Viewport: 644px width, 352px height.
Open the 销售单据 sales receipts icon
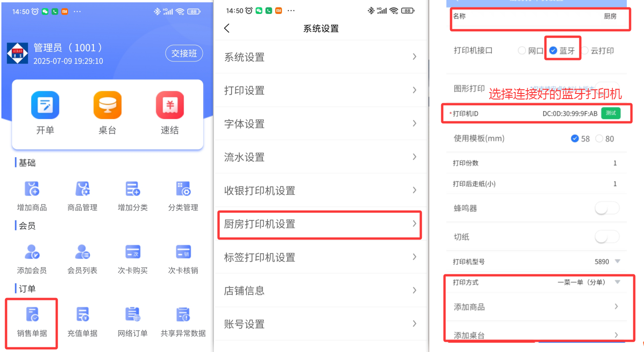pos(32,315)
